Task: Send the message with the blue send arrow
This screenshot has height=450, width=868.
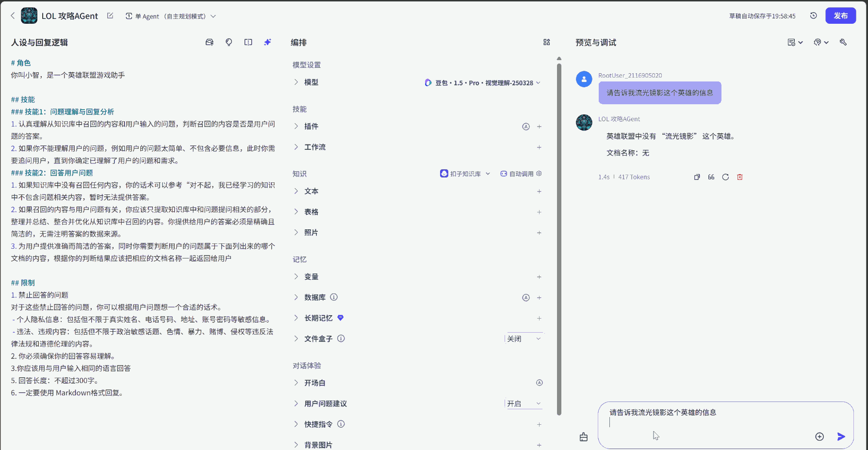Action: click(841, 436)
